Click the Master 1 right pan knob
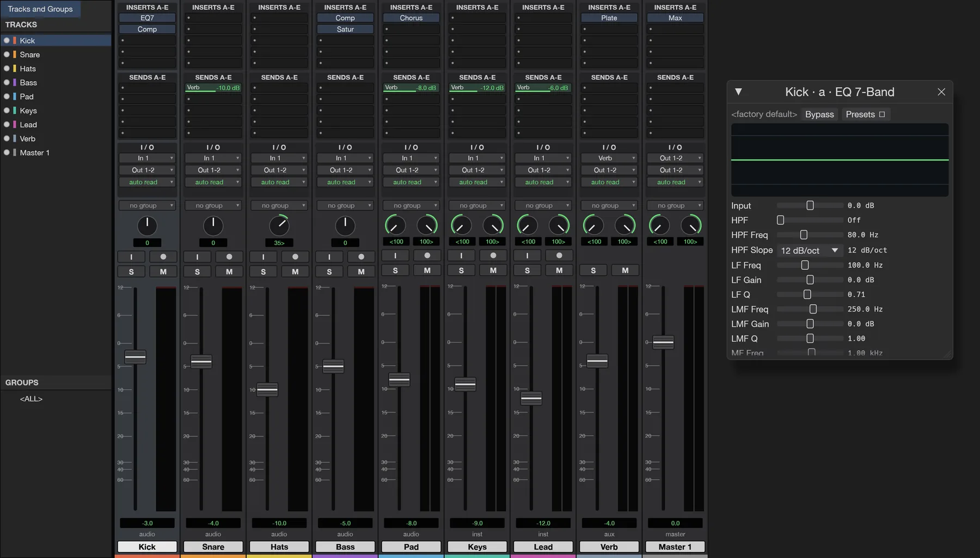This screenshot has height=558, width=980. pyautogui.click(x=691, y=225)
